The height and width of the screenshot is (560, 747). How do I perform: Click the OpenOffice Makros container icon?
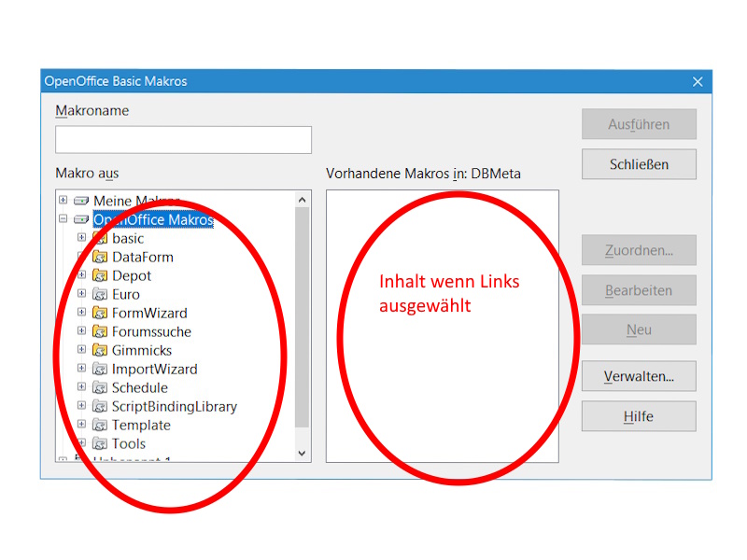pos(81,220)
